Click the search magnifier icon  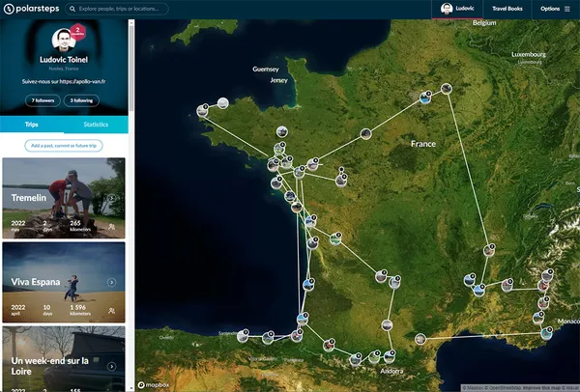(x=72, y=9)
